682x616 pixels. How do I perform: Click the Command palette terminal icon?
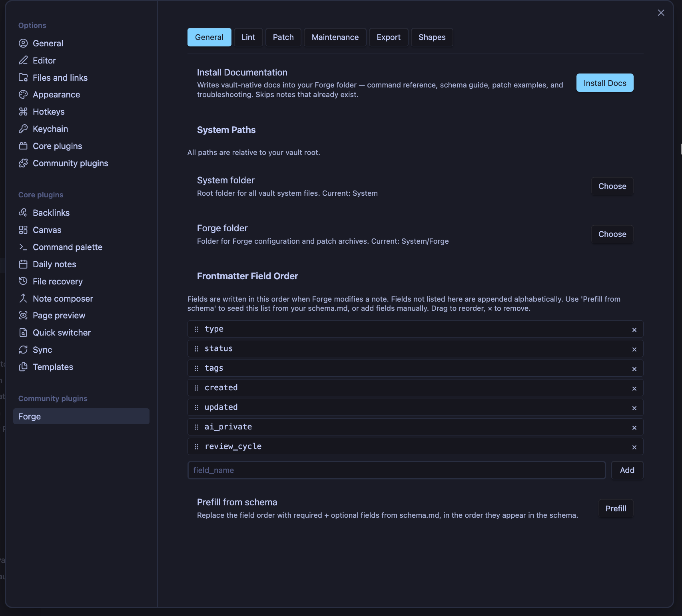pos(23,247)
